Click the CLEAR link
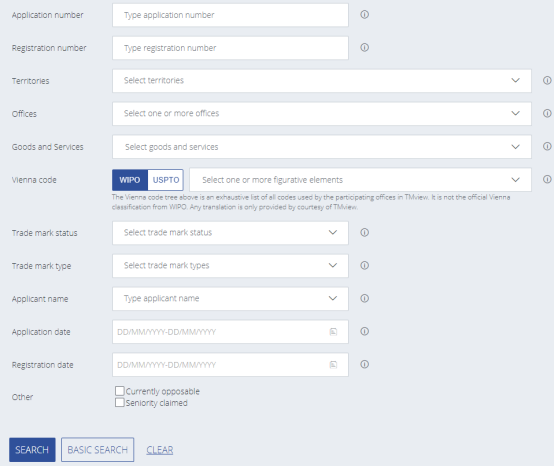 tap(160, 450)
